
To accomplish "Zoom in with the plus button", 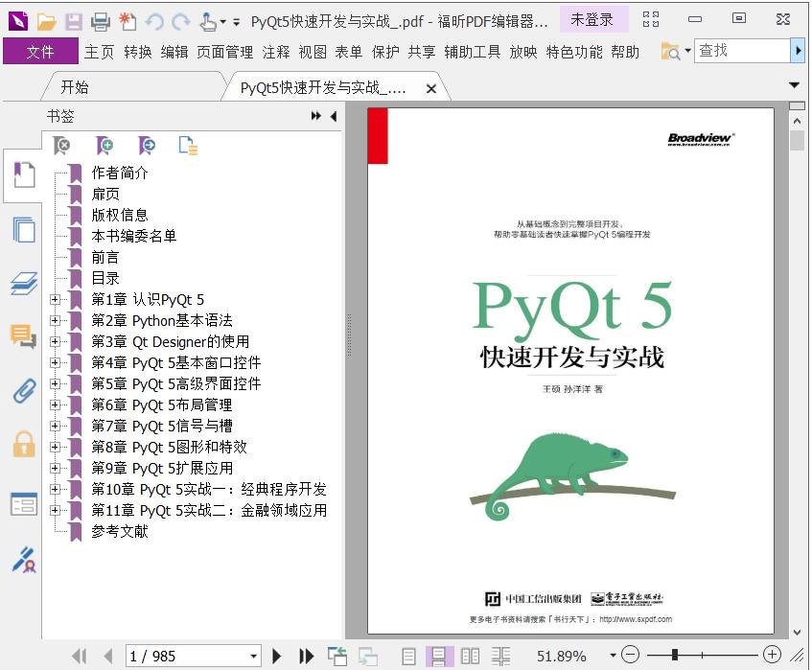I will pos(772,655).
